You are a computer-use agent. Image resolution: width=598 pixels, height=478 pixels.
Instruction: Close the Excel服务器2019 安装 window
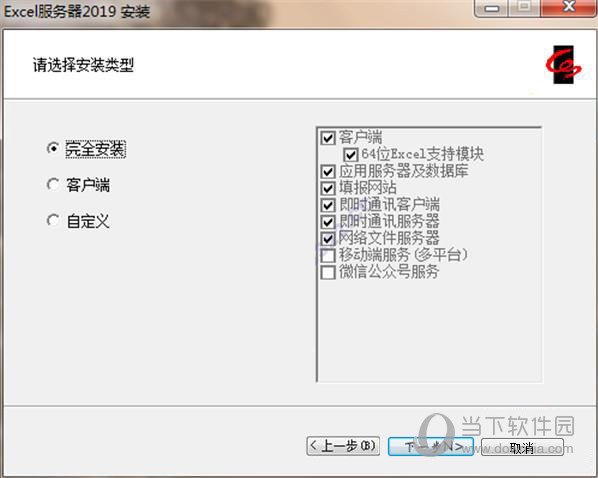569,7
